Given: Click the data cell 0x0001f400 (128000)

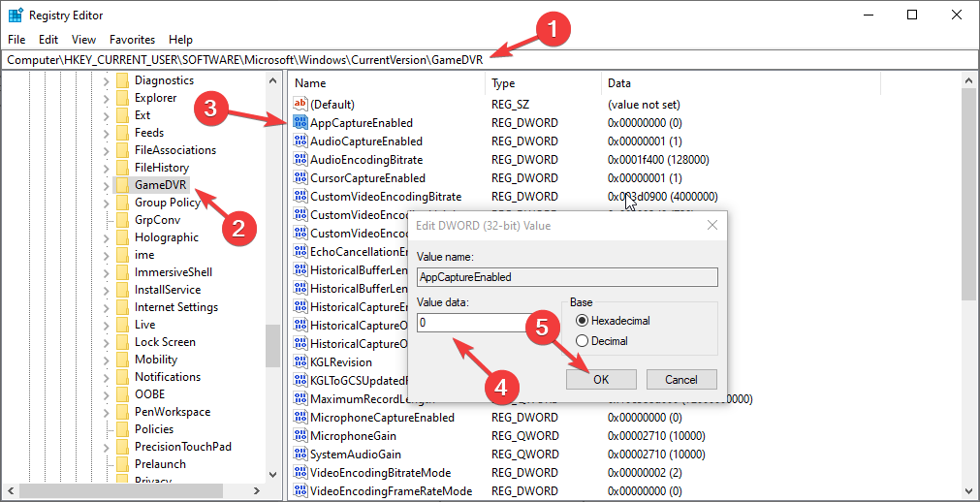Looking at the screenshot, I should (x=658, y=159).
